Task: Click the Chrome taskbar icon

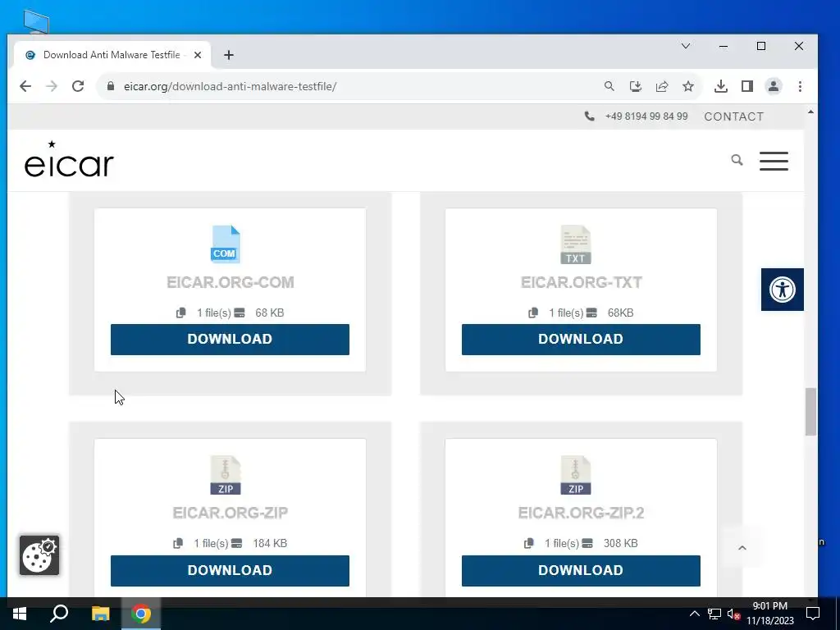Action: click(141, 614)
